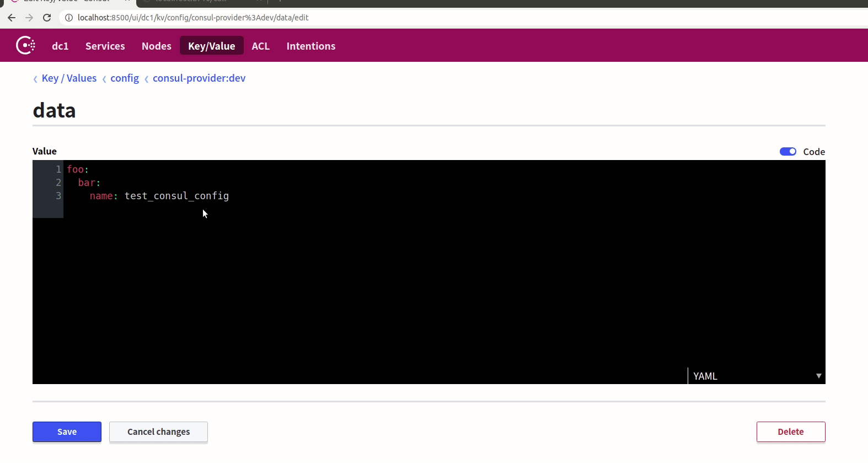Follow the config breadcrumb link

pyautogui.click(x=125, y=78)
